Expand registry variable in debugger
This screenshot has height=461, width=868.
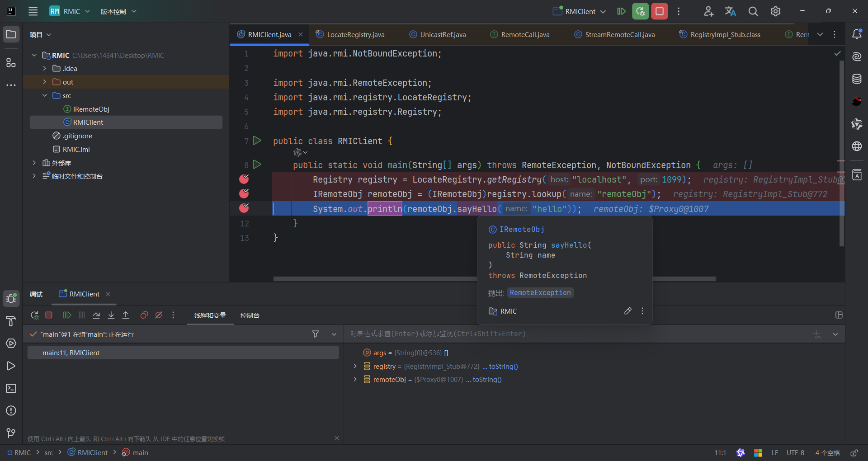[x=355, y=366]
